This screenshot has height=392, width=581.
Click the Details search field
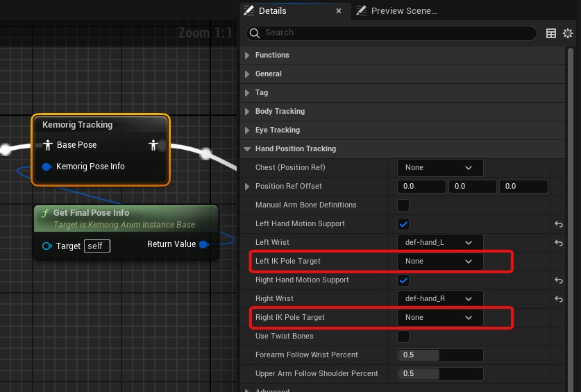pos(396,33)
